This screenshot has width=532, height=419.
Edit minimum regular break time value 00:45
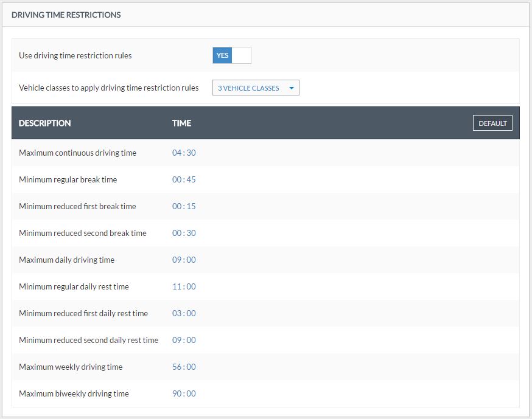(184, 180)
